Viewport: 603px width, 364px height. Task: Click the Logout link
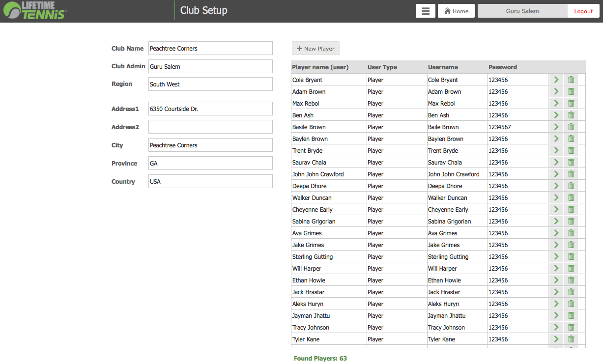pos(583,11)
